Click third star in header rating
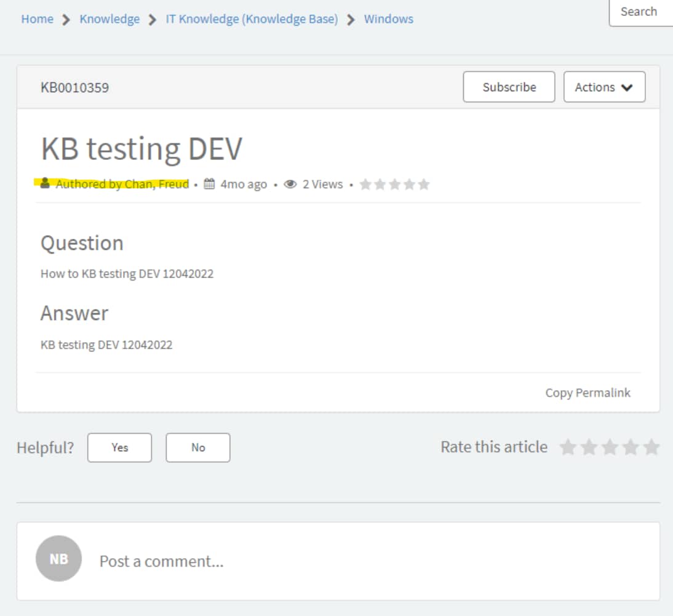Image resolution: width=673 pixels, height=616 pixels. pyautogui.click(x=394, y=184)
